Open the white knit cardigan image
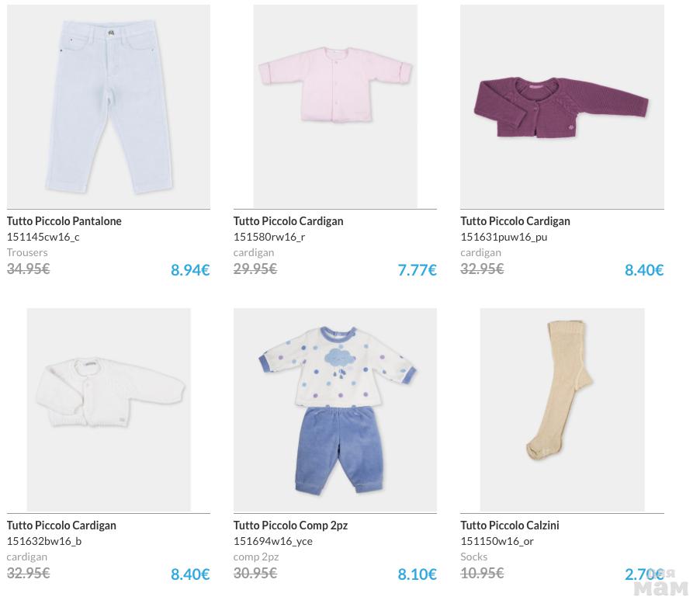Viewport: 700px width, 607px height. [108, 409]
